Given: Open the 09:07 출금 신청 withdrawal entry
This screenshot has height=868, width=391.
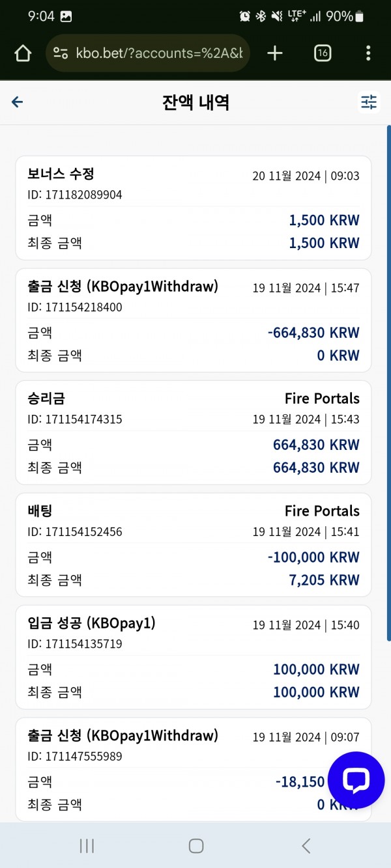Looking at the screenshot, I should pyautogui.click(x=194, y=770).
